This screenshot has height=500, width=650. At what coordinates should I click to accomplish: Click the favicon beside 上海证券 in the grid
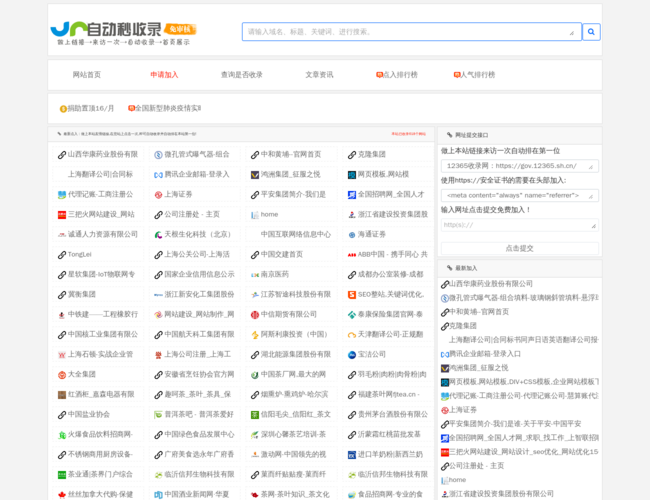click(158, 195)
